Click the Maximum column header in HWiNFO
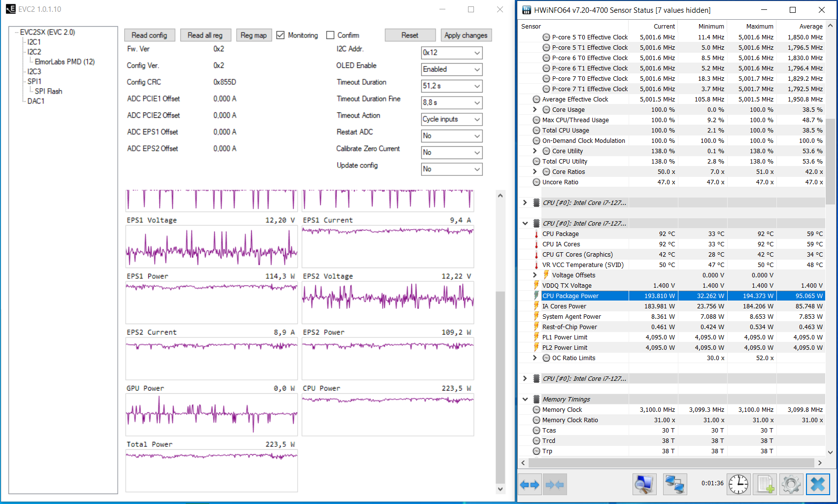The width and height of the screenshot is (838, 504). (752, 27)
